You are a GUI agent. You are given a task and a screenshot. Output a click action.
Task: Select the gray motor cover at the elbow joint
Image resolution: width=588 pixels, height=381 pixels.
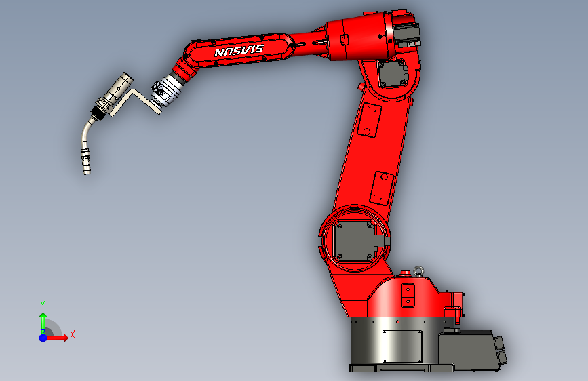[x=393, y=74]
